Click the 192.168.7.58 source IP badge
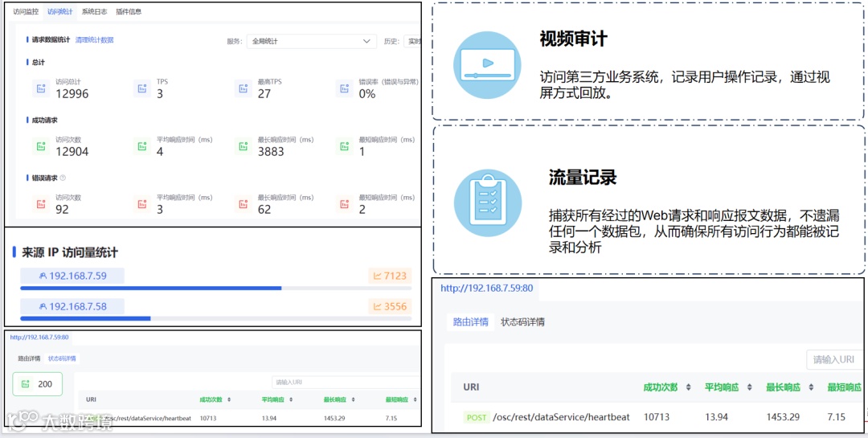This screenshot has width=868, height=438. click(72, 307)
